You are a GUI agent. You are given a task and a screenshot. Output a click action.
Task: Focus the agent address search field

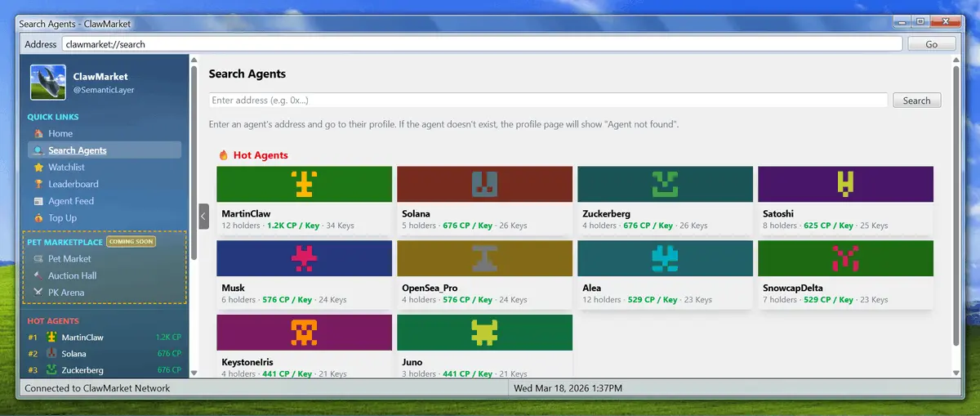[548, 101]
